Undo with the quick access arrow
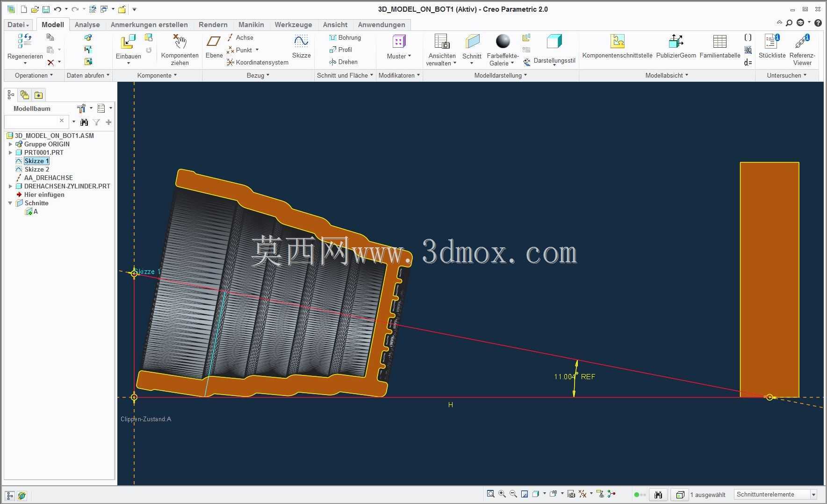827x504 pixels. click(58, 9)
